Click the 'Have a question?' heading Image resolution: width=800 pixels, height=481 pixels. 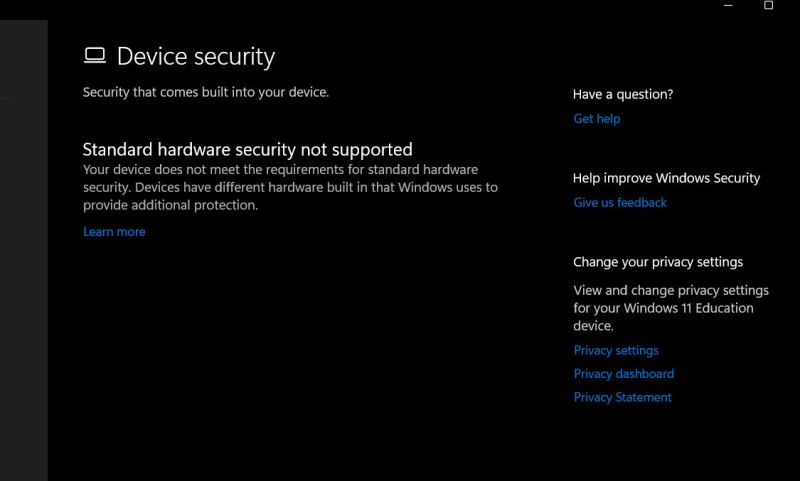(x=623, y=94)
